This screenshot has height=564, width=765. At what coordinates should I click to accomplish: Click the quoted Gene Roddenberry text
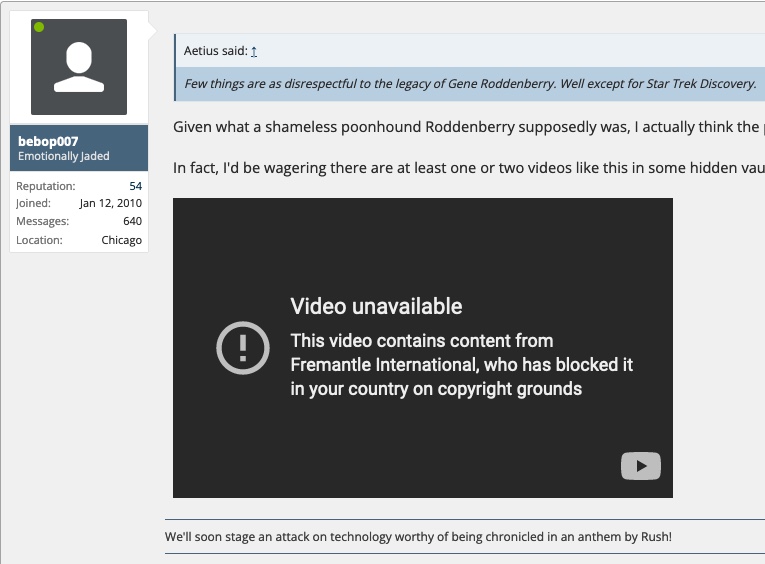[x=470, y=84]
